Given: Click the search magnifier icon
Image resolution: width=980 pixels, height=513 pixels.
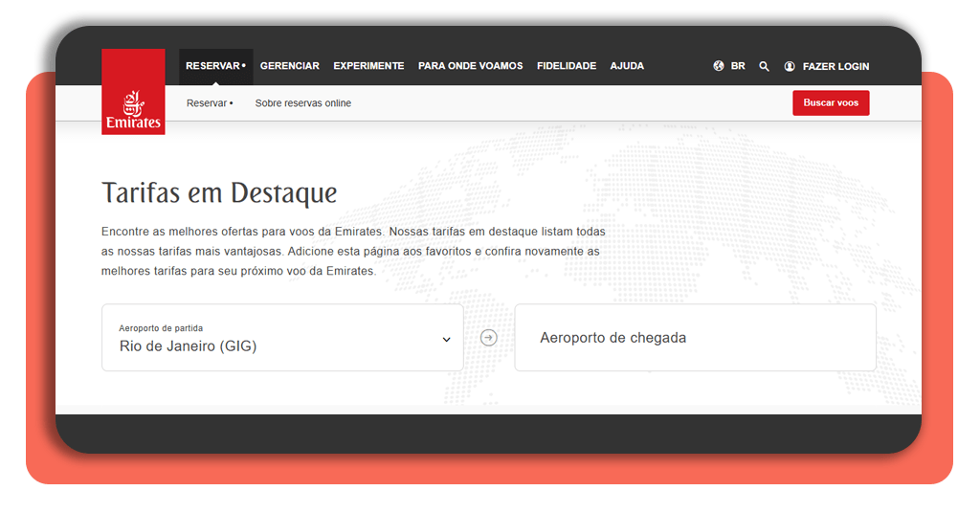Looking at the screenshot, I should 764,66.
